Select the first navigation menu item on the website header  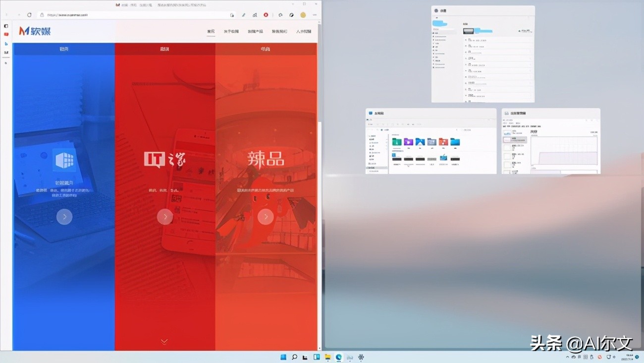211,31
